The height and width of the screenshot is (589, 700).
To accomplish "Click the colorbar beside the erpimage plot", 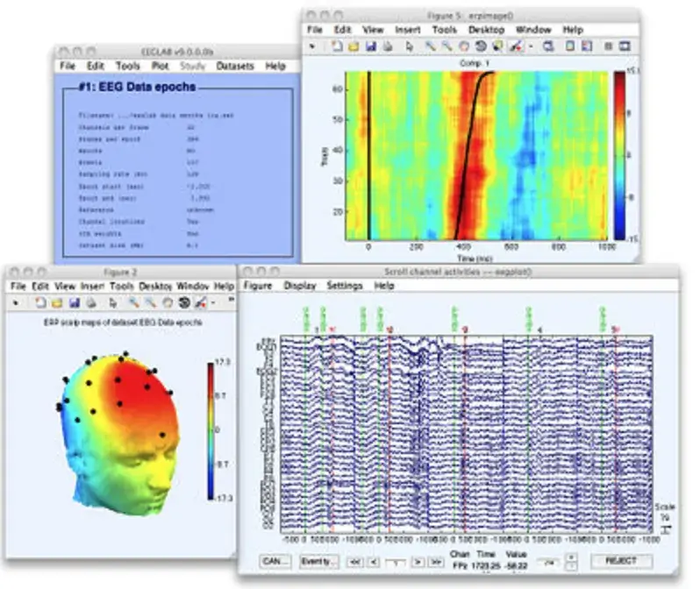I will pyautogui.click(x=621, y=156).
